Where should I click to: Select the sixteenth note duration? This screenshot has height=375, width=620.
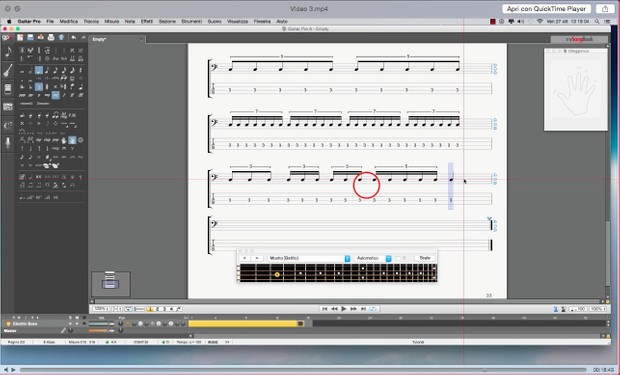click(x=55, y=70)
